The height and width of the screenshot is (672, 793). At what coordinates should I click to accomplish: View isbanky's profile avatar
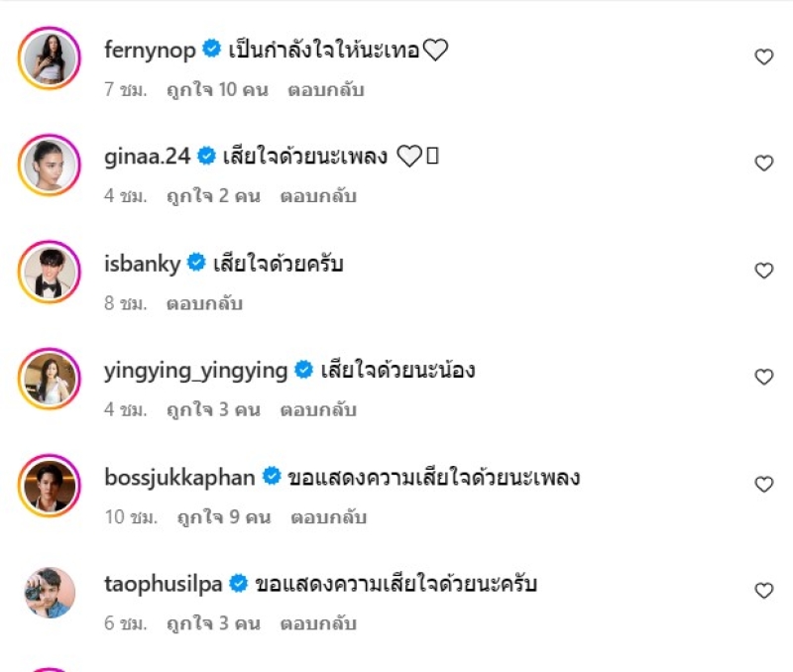(49, 271)
